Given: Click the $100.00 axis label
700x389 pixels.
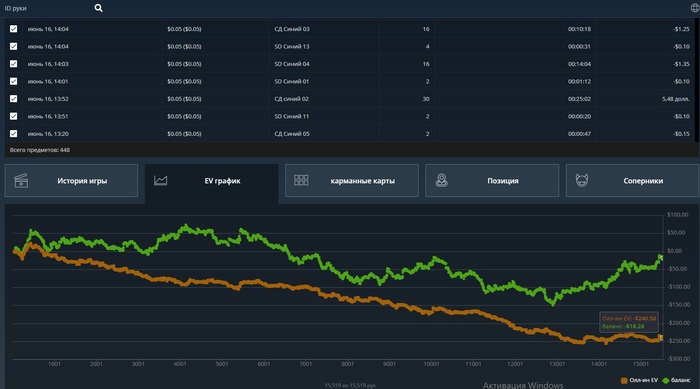Looking at the screenshot, I should (x=677, y=215).
